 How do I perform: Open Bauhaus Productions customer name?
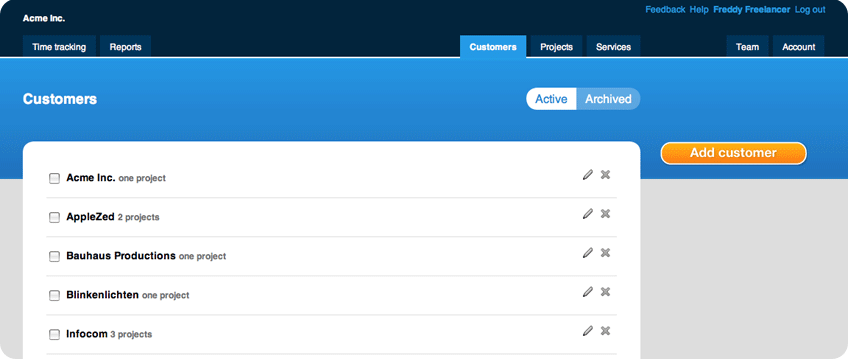click(x=121, y=256)
